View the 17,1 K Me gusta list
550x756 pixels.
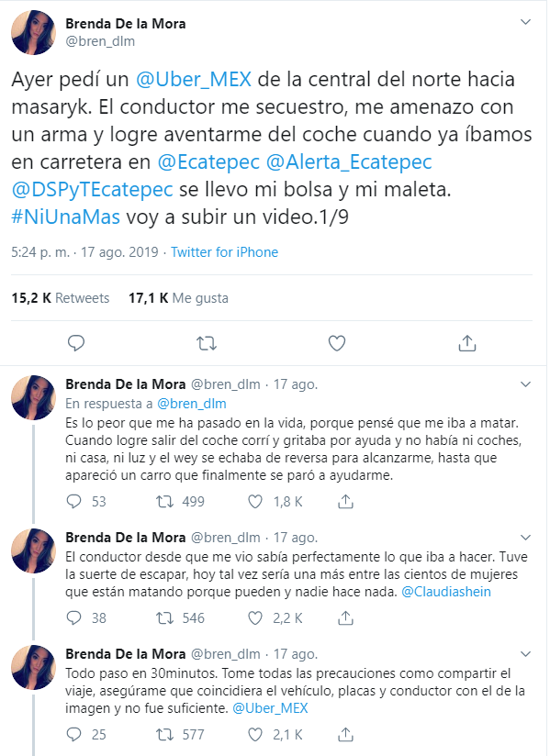point(178,298)
